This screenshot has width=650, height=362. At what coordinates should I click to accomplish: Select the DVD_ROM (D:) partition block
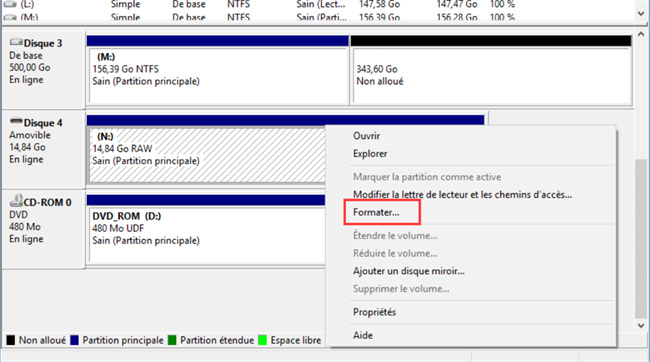207,235
